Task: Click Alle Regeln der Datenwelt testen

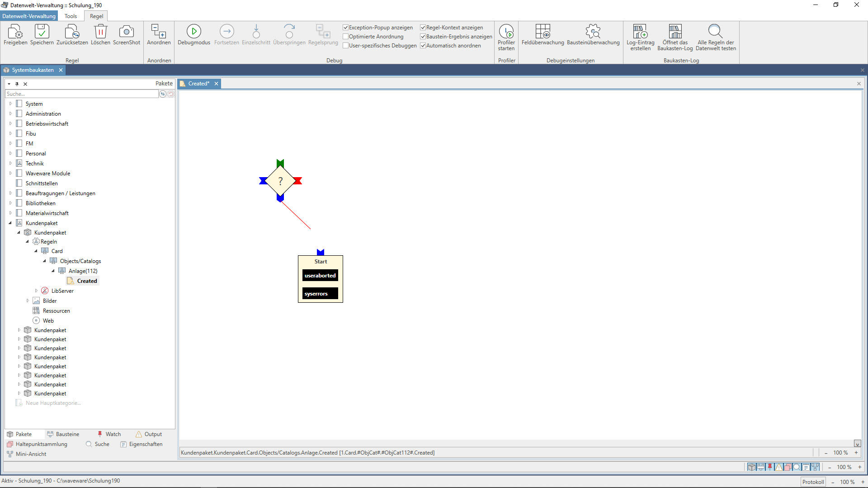Action: click(715, 32)
